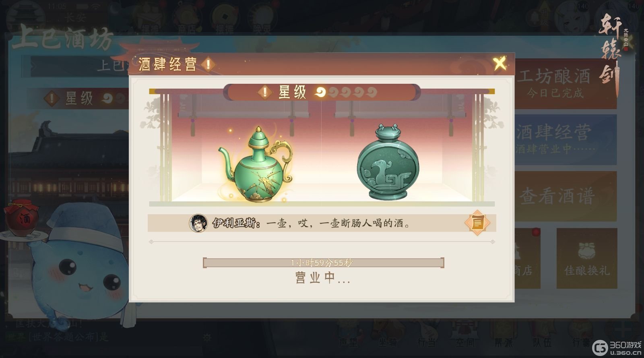This screenshot has width=644, height=358.
Task: Click the exclamation icon next to 星级 in dialog
Action: click(264, 92)
